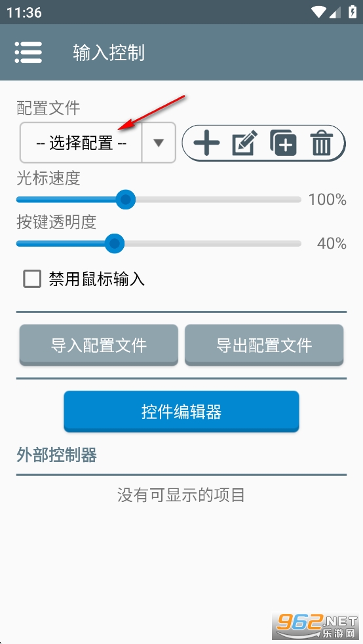Expand profile list with dropdown arrow
This screenshot has width=363, height=644.
[159, 143]
